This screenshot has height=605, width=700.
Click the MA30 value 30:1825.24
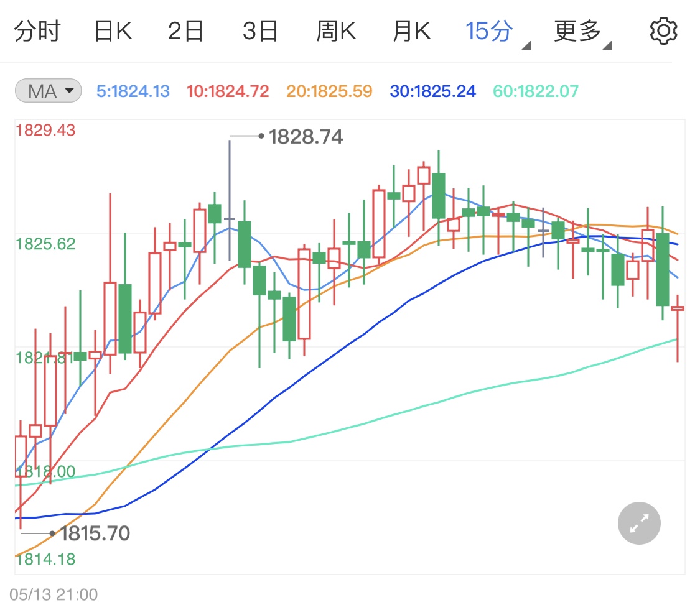(x=432, y=91)
